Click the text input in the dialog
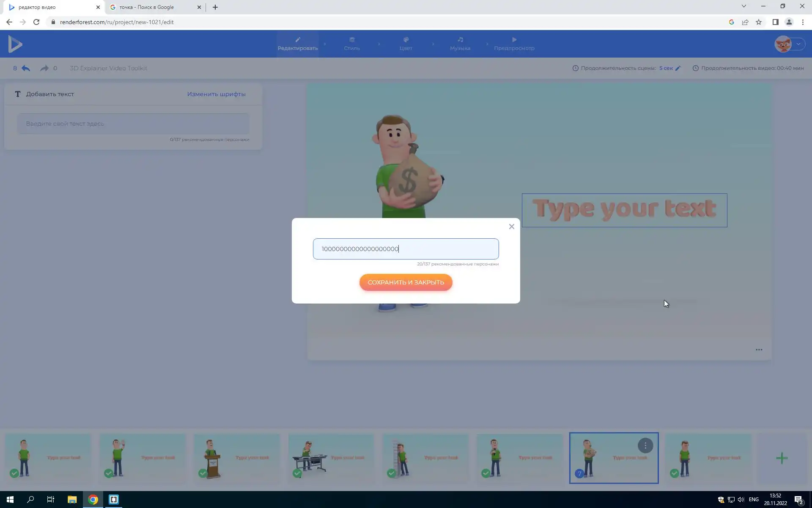Screen dimensions: 812x508 tap(406, 249)
